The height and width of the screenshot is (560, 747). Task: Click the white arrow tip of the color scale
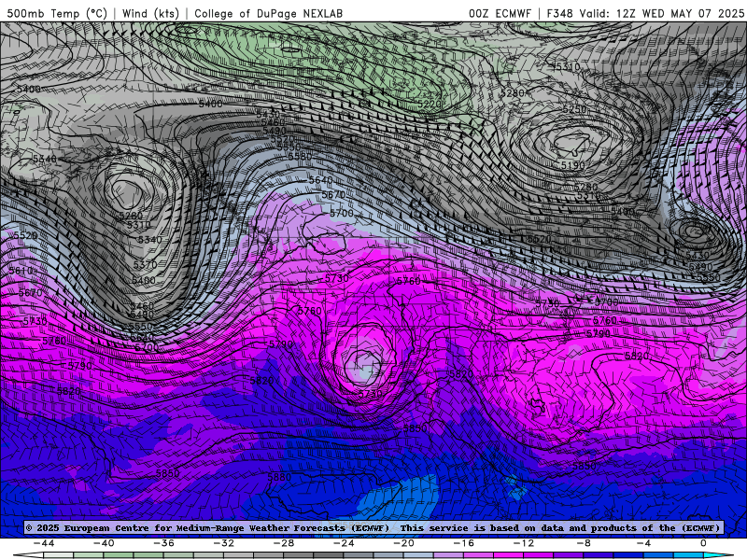28,555
